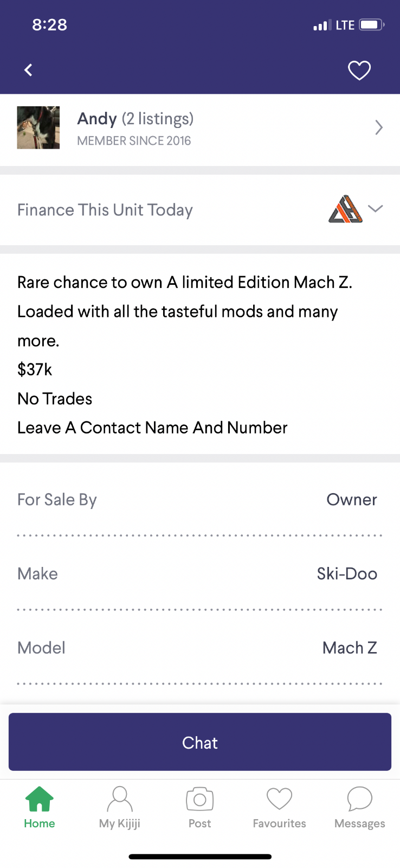400x868 pixels.
Task: Open Finance This Unit Today text
Action: (105, 210)
